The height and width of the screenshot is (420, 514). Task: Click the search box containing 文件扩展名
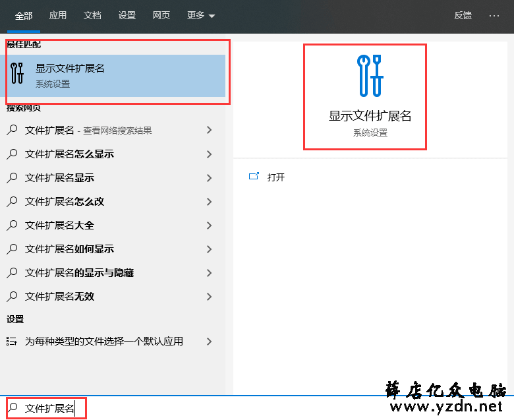(257, 408)
